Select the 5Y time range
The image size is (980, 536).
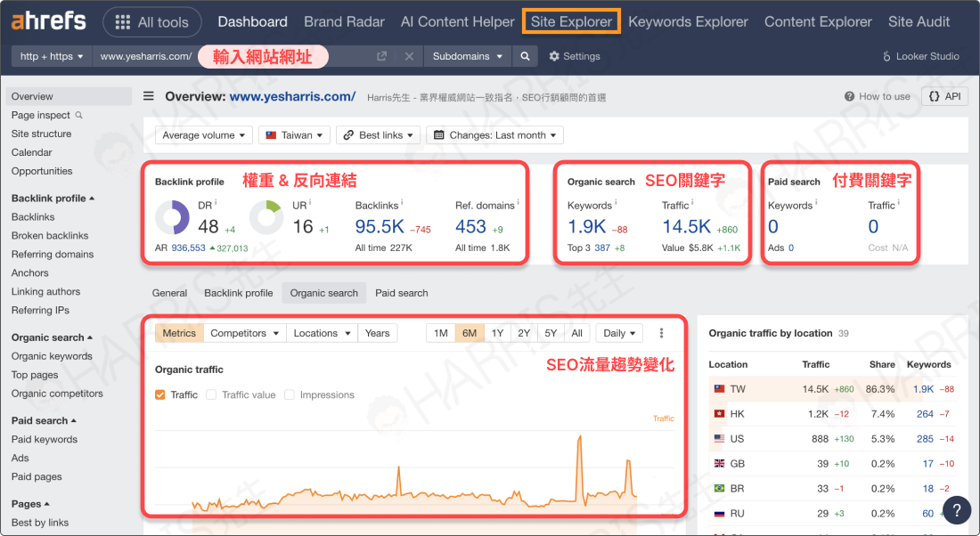[551, 333]
